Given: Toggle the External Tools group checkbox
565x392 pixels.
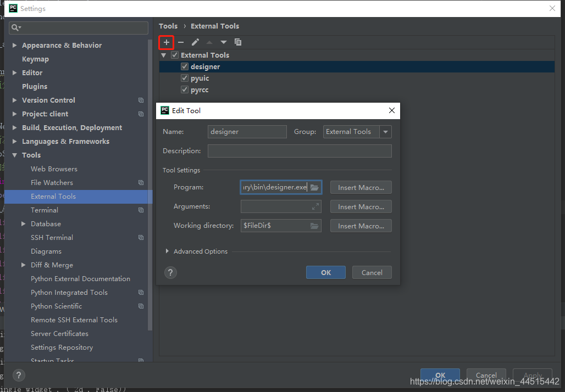Looking at the screenshot, I should (175, 55).
